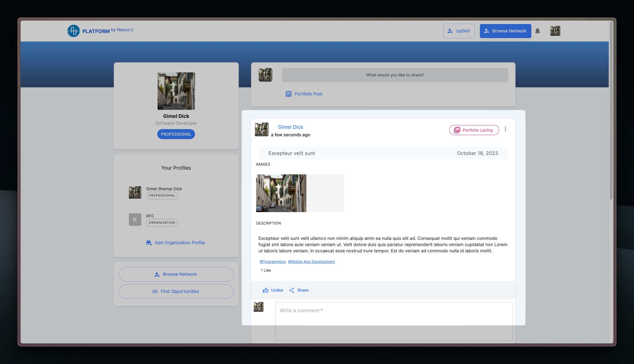Click the notification bell icon

pyautogui.click(x=537, y=31)
